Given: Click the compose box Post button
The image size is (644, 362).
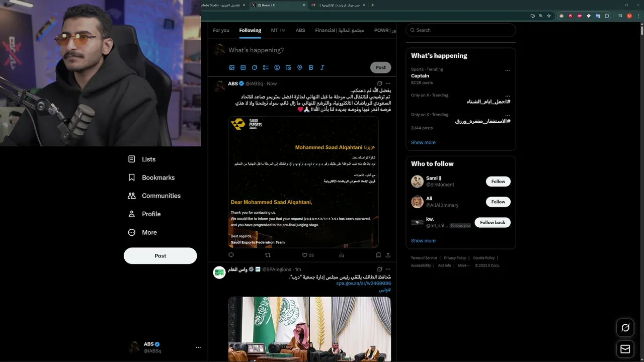Looking at the screenshot, I should pos(380,67).
